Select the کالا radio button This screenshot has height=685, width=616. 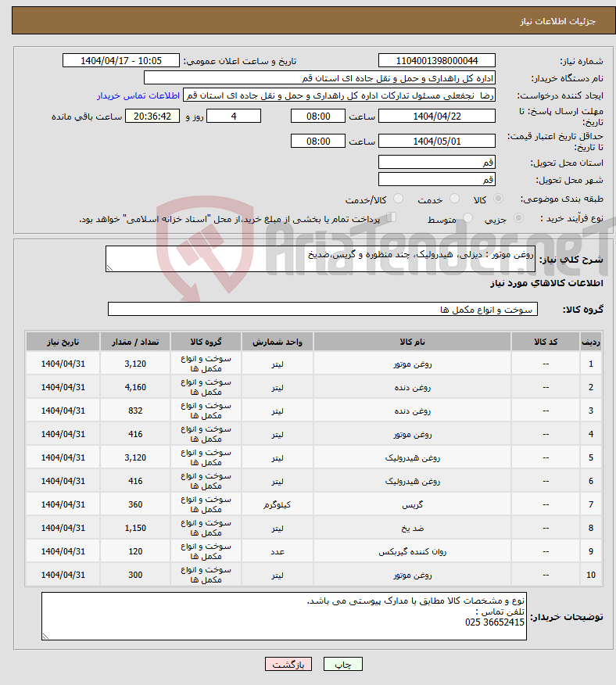(498, 199)
